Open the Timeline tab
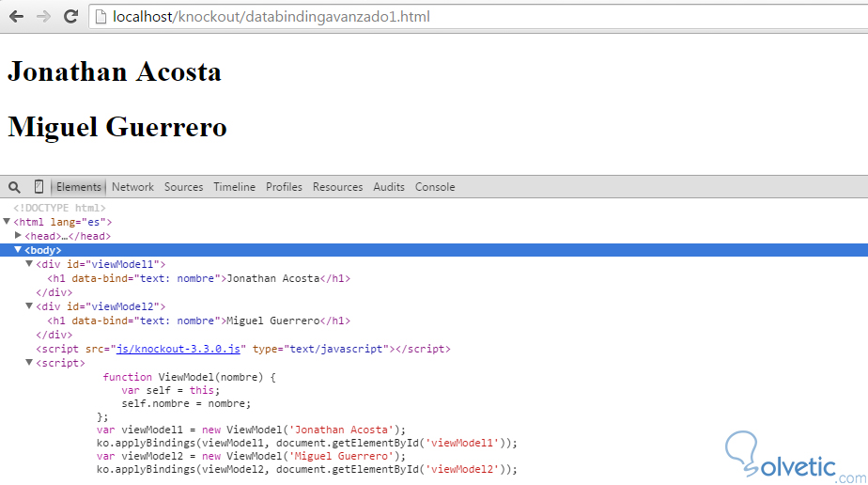The height and width of the screenshot is (485, 868). pos(235,187)
